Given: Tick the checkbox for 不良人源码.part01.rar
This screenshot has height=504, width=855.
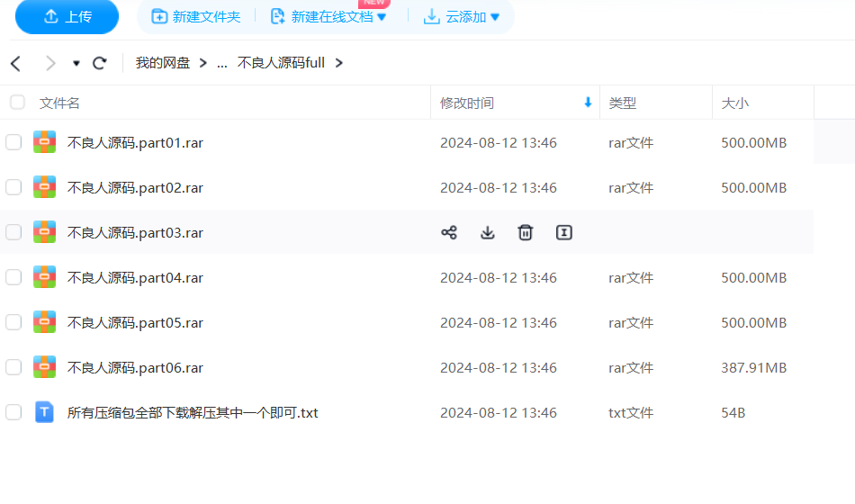Looking at the screenshot, I should coord(13,142).
